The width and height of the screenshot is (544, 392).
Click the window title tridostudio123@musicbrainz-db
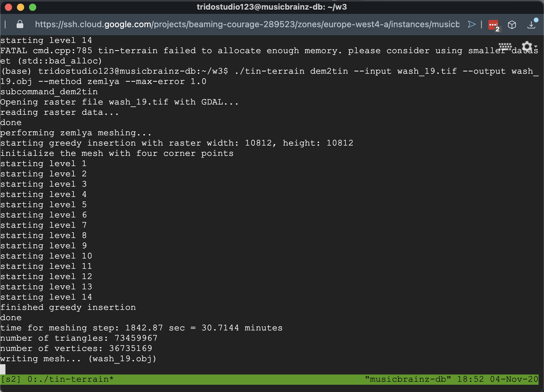coord(272,7)
